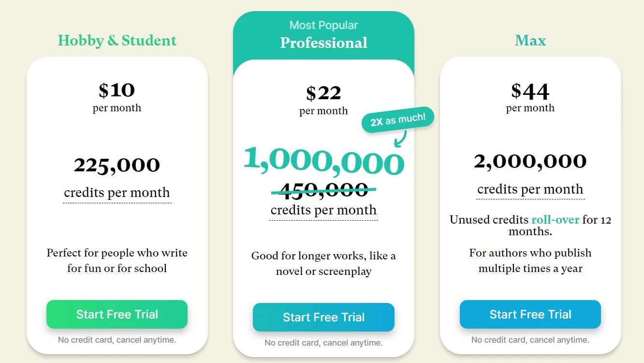Click the '2X as much!' badge

pyautogui.click(x=398, y=119)
